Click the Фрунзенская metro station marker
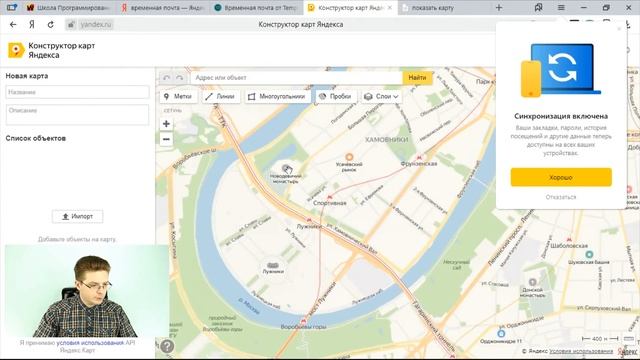 [x=419, y=158]
